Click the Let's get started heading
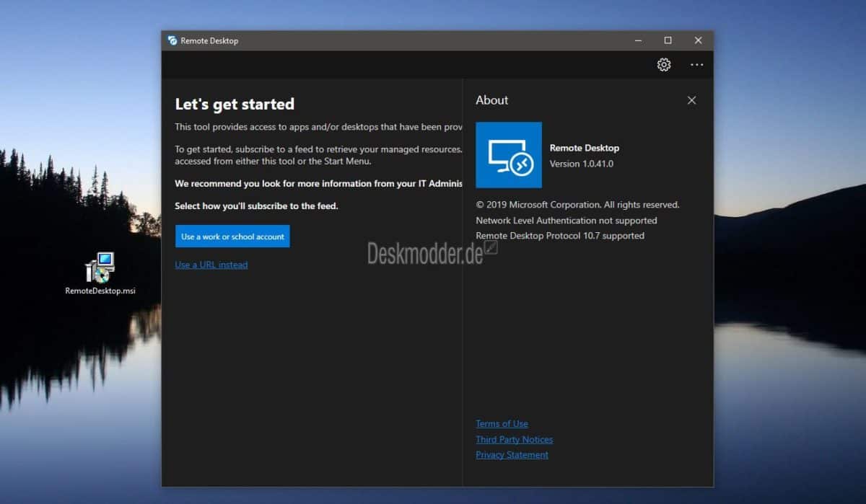 pyautogui.click(x=235, y=104)
